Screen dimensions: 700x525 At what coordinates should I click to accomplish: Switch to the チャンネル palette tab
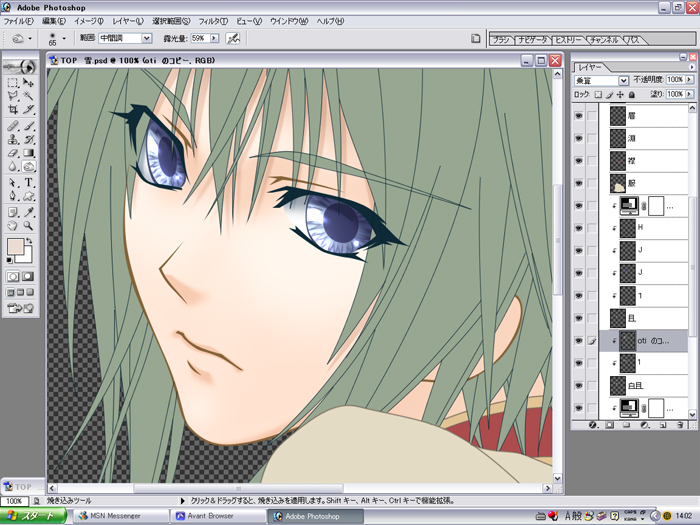[604, 40]
